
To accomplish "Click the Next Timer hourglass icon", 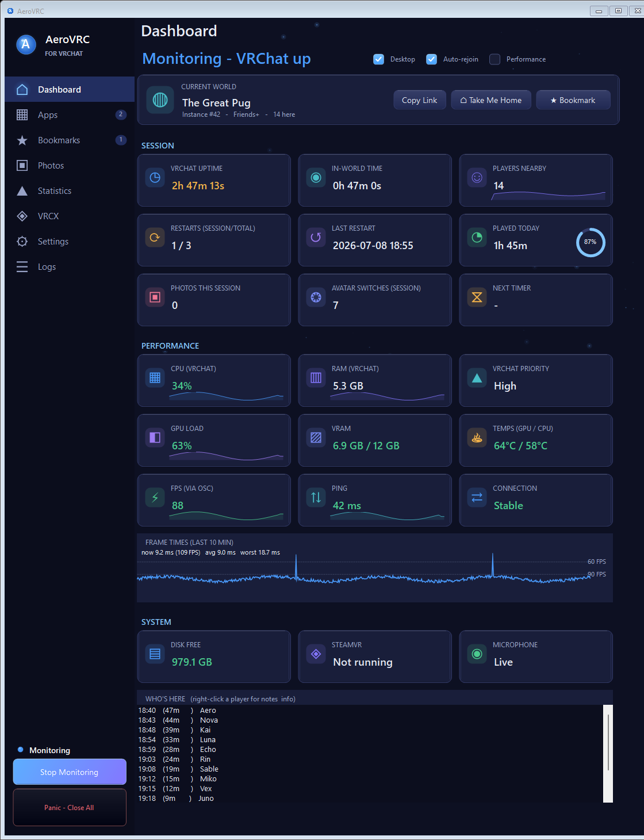I will coord(477,297).
